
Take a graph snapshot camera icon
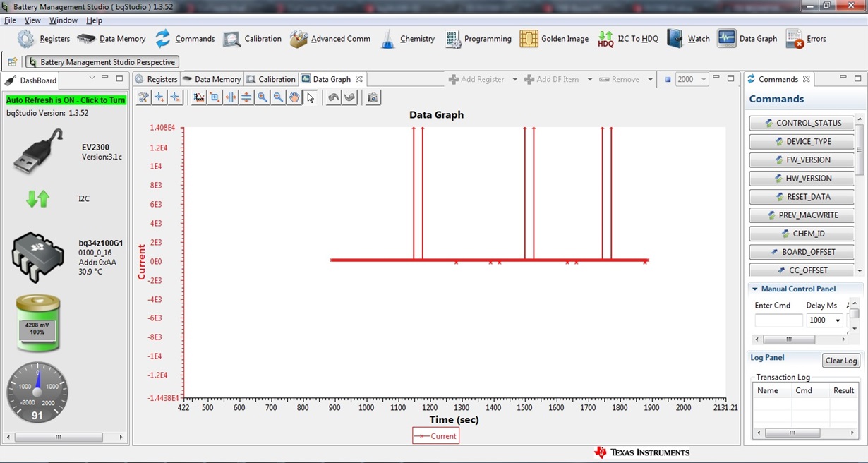[x=373, y=97]
